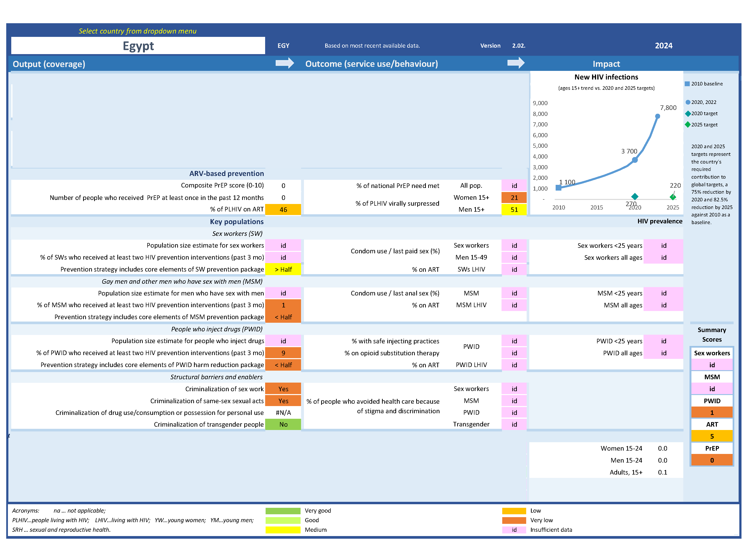Select Criminalization of transgender people No cell
Screen dimensions: 747x560
(283, 424)
